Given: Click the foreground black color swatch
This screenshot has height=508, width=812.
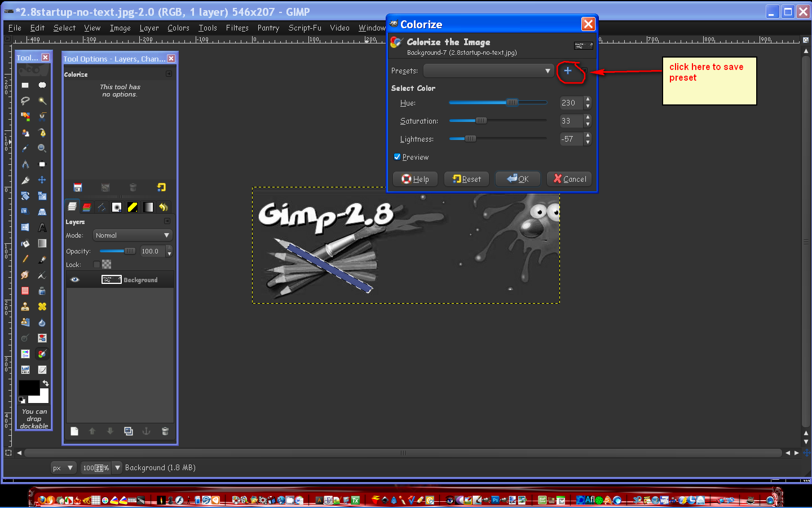Looking at the screenshot, I should click(x=29, y=388).
